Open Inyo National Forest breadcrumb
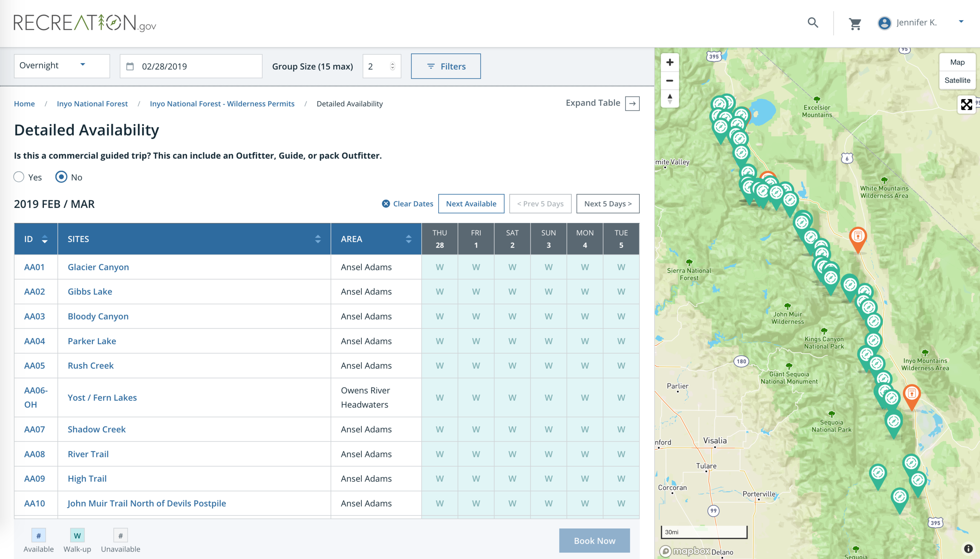Viewport: 980px width, 559px height. click(x=92, y=104)
